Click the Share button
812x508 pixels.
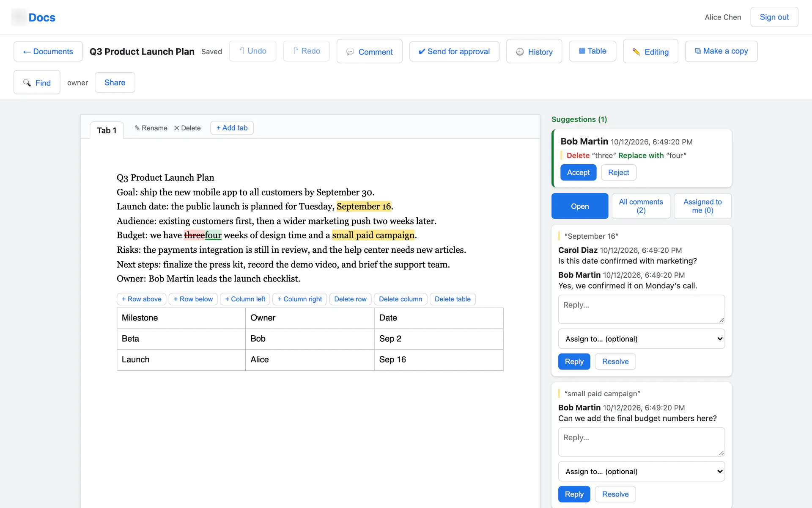(x=115, y=82)
